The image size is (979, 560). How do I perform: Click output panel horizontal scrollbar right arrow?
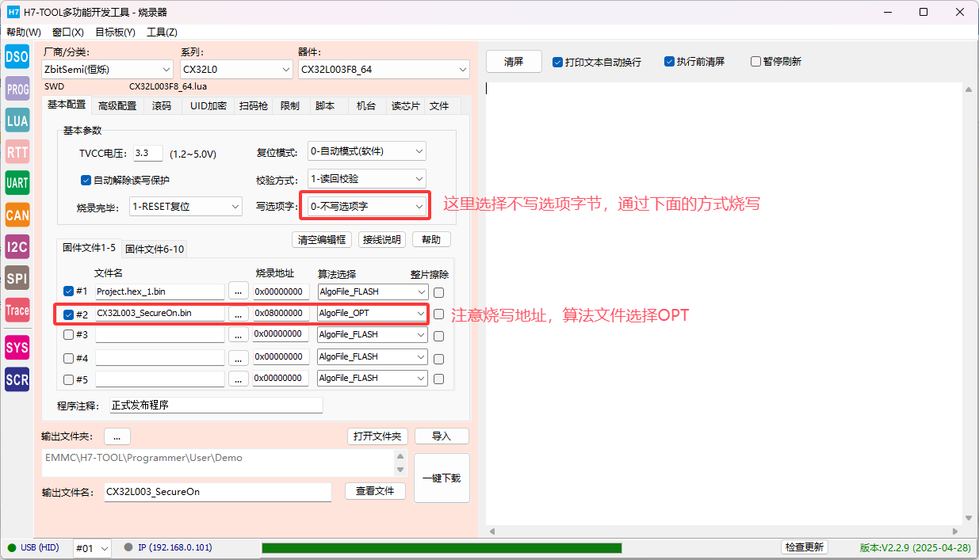pyautogui.click(x=957, y=531)
